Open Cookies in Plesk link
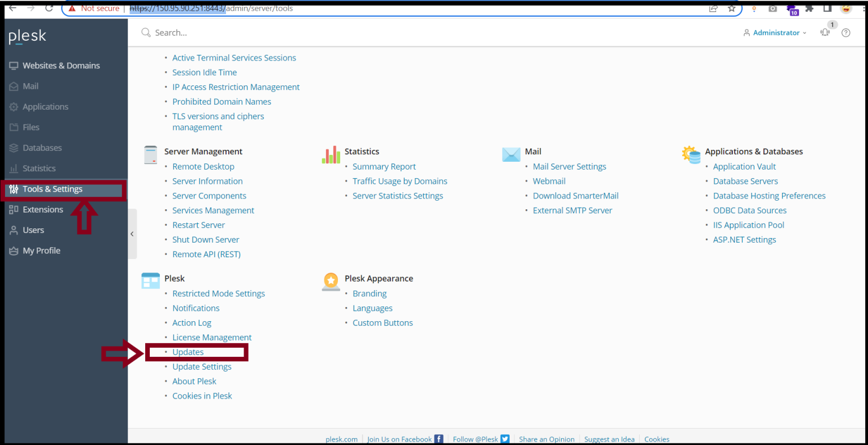 (202, 396)
